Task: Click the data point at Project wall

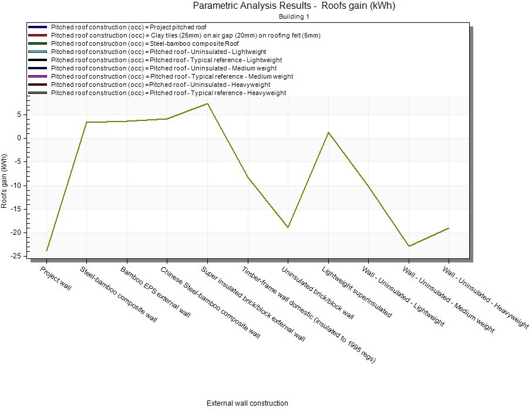Action: [x=46, y=251]
